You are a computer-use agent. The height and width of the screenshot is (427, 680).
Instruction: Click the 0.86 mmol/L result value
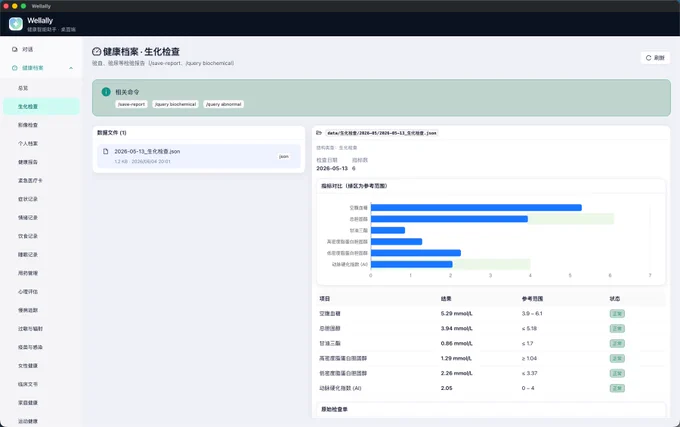point(457,343)
